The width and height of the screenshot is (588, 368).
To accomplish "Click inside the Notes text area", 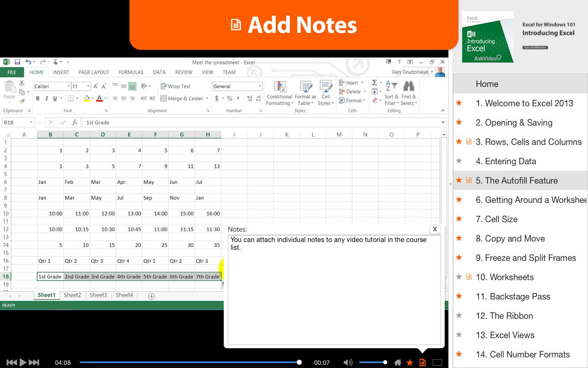I will coord(334,294).
